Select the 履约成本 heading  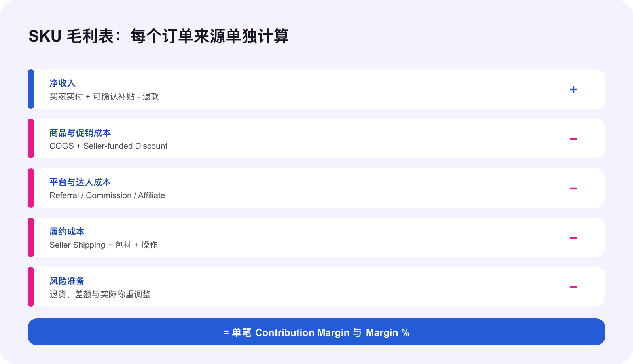[67, 231]
